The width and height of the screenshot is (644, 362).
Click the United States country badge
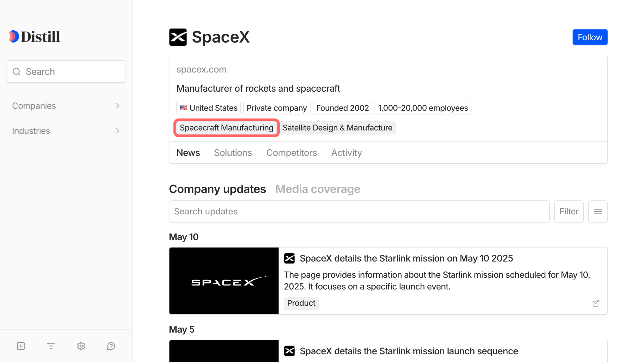click(208, 108)
